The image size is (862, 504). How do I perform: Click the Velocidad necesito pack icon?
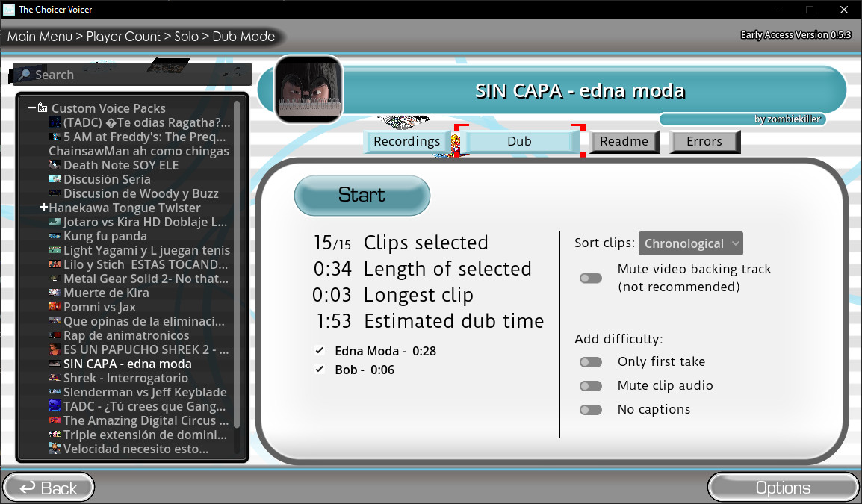[x=55, y=449]
